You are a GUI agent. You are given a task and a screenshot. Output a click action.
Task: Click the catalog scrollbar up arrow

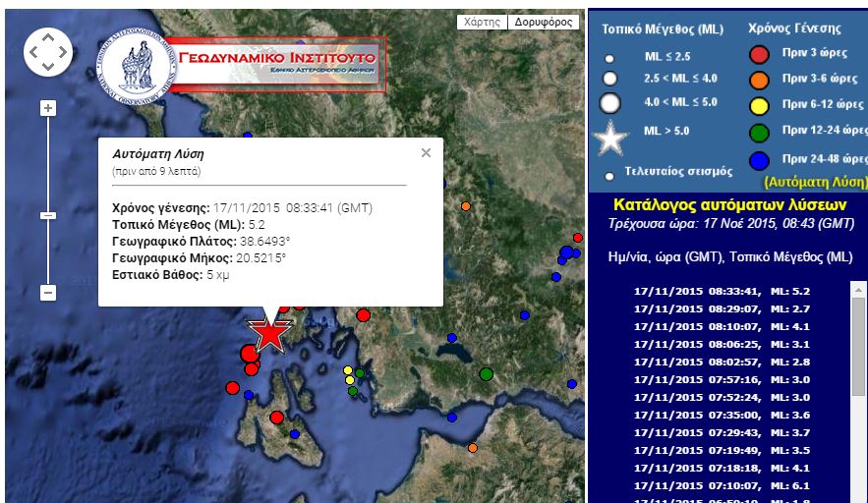(x=858, y=290)
